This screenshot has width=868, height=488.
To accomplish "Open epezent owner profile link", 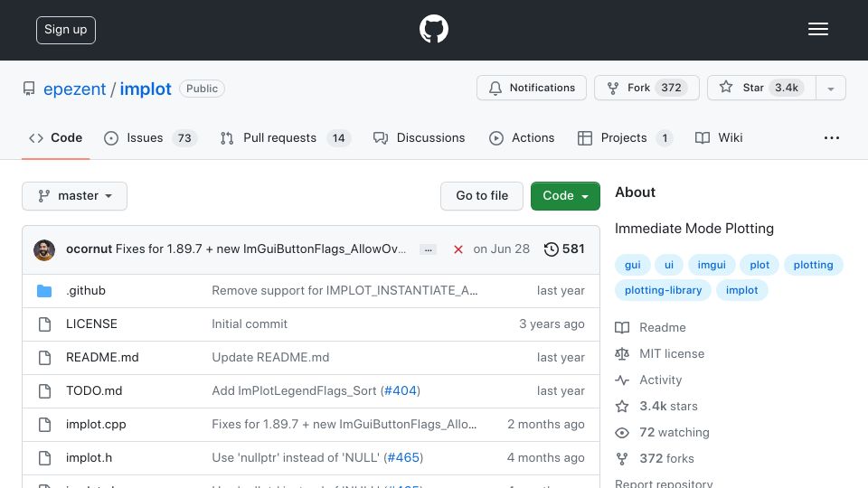I will point(75,89).
